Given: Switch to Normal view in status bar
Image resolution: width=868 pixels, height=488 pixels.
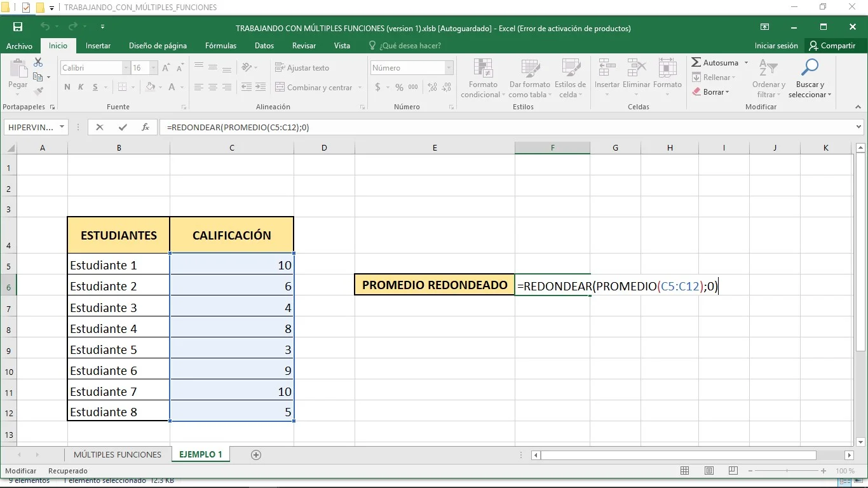Looking at the screenshot, I should 684,471.
